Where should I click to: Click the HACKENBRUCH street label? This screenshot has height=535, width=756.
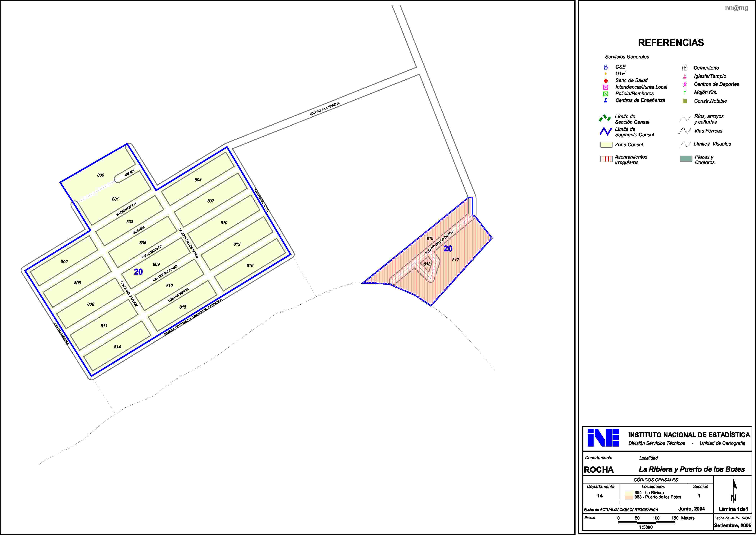tap(126, 209)
